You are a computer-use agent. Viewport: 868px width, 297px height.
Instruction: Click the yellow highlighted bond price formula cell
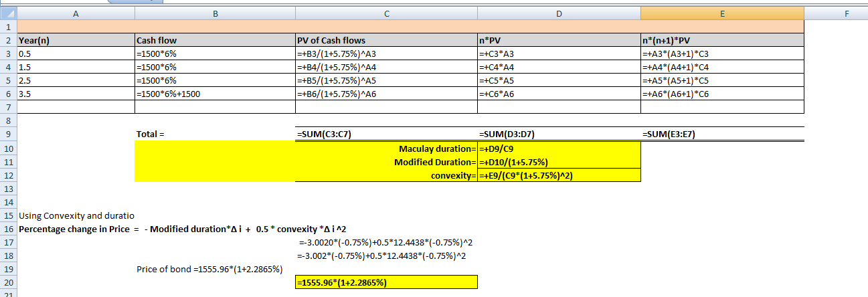tap(386, 282)
